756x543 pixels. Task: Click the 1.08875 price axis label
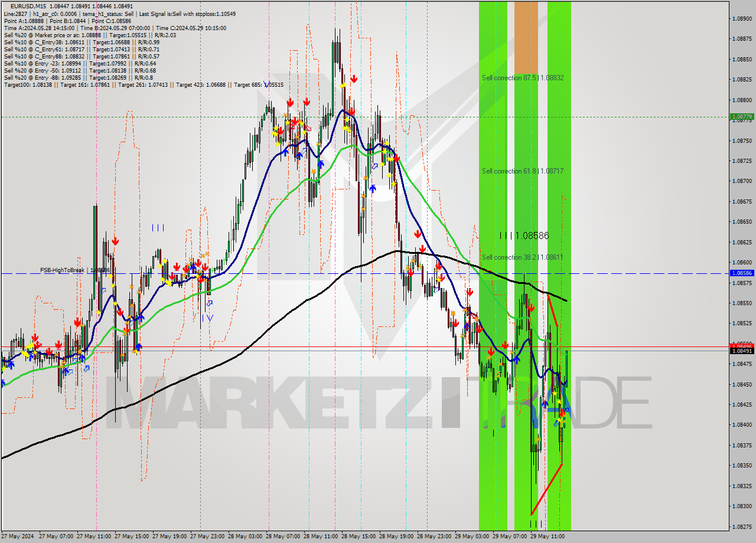[x=742, y=39]
